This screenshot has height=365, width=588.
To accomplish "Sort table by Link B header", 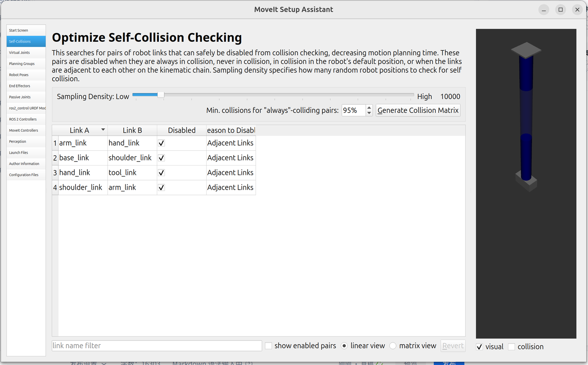I will (x=132, y=130).
